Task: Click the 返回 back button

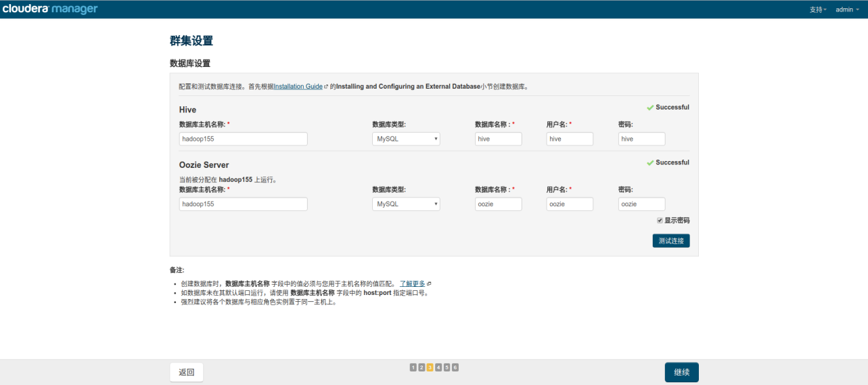Action: point(186,372)
